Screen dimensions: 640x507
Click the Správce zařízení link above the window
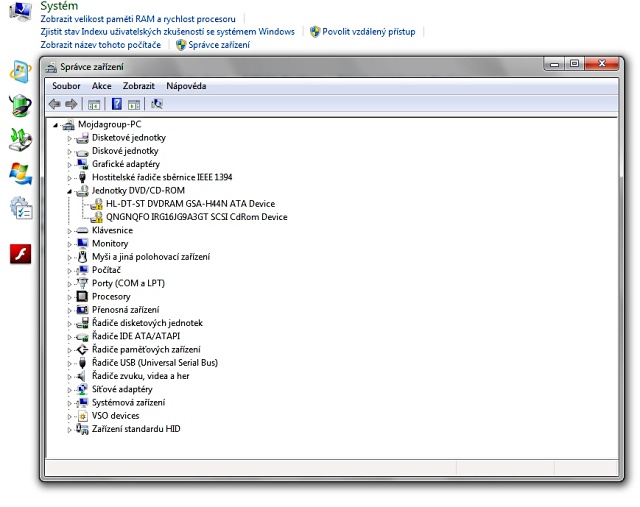coord(219,45)
